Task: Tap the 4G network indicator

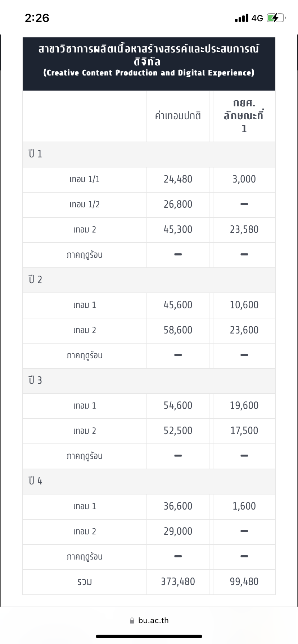Action: tap(257, 18)
